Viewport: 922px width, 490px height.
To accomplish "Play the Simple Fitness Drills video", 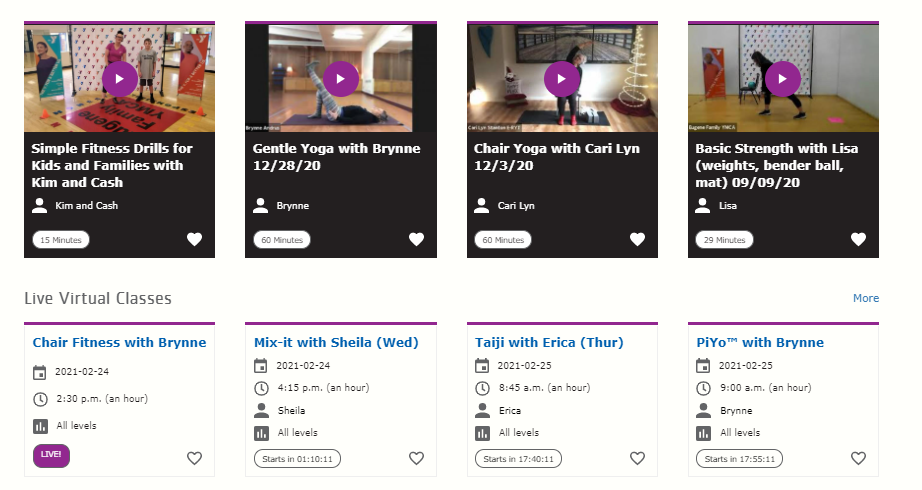I will point(119,78).
